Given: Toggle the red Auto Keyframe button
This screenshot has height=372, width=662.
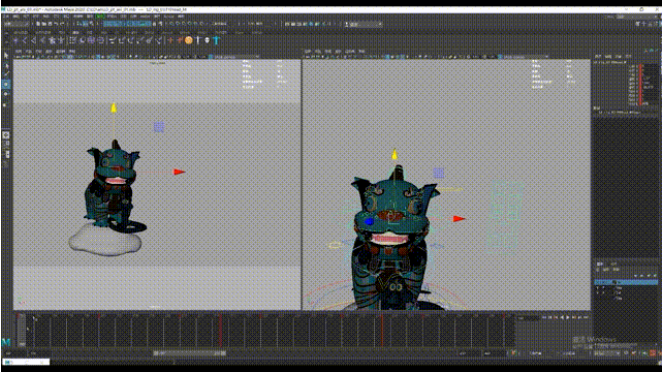Looking at the screenshot, I should coord(653,353).
